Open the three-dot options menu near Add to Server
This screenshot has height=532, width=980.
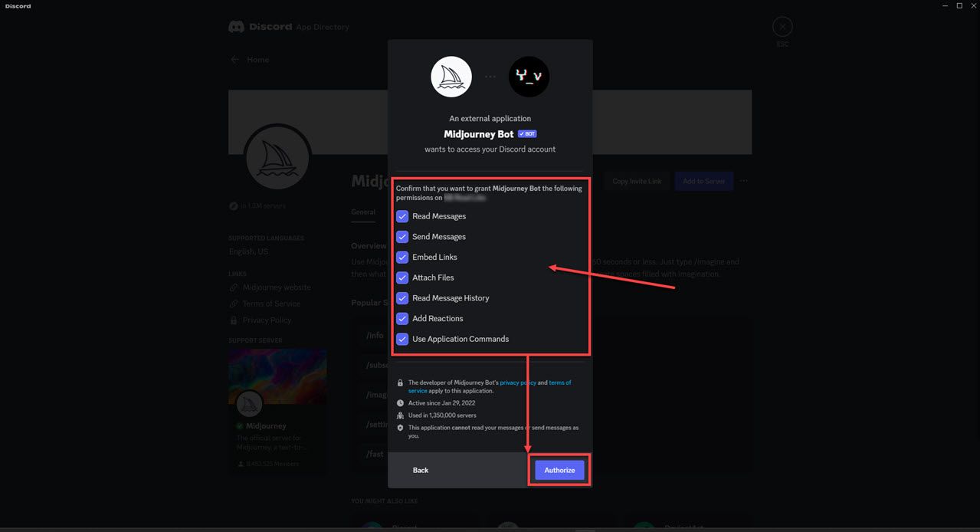tap(742, 181)
